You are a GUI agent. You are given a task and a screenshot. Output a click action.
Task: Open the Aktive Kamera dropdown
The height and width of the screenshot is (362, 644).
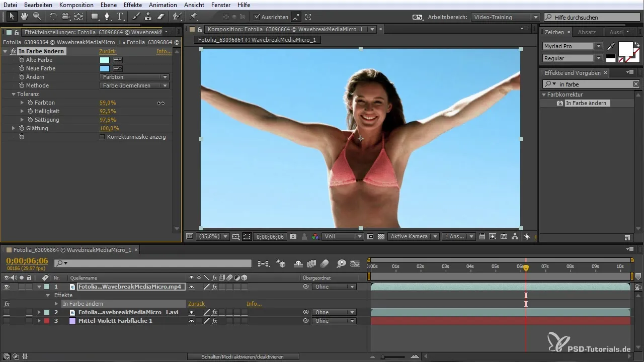click(x=413, y=236)
